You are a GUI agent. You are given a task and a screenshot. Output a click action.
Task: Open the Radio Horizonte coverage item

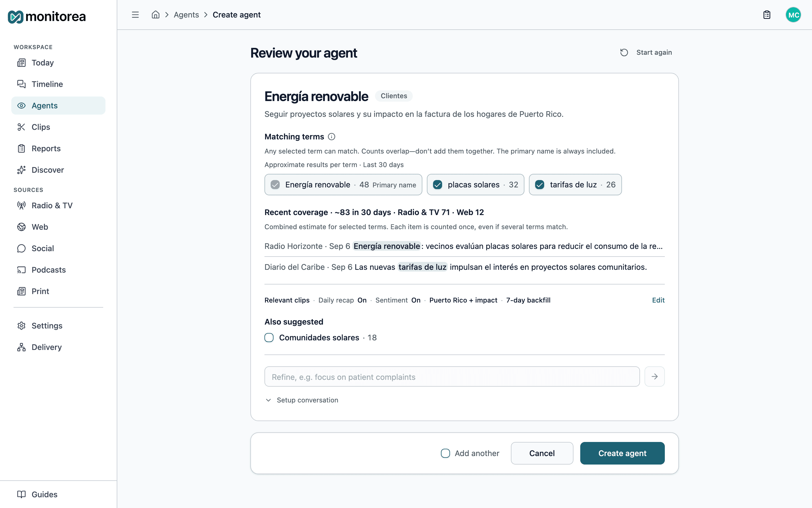pyautogui.click(x=464, y=246)
